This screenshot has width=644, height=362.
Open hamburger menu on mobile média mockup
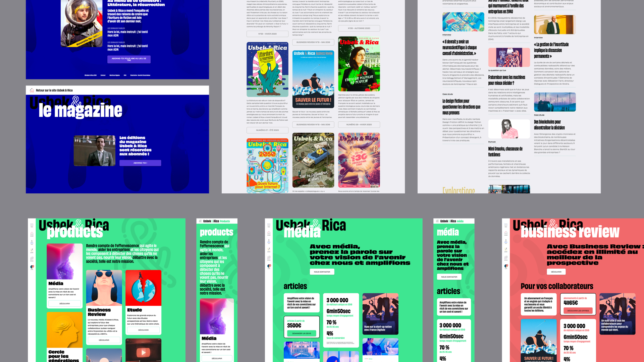click(x=437, y=221)
